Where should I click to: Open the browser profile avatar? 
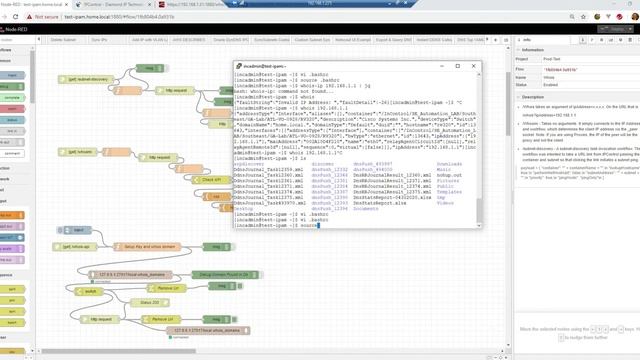(x=635, y=17)
